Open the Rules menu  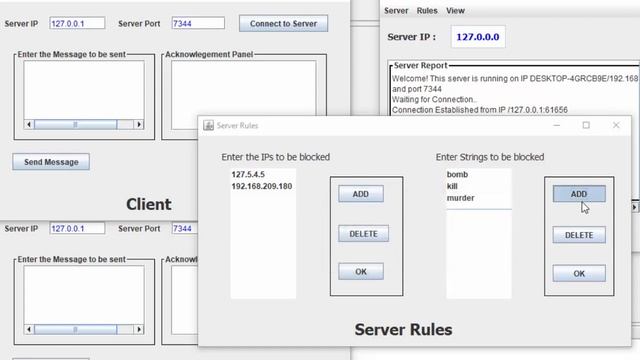[427, 11]
